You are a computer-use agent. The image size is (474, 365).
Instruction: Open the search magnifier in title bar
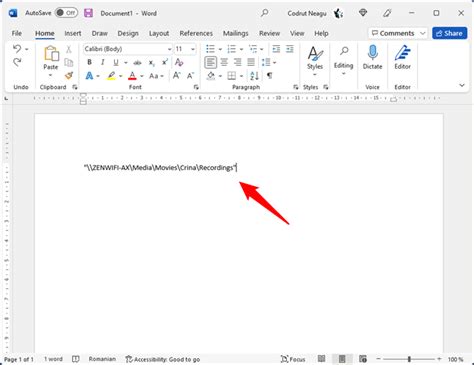pyautogui.click(x=265, y=13)
